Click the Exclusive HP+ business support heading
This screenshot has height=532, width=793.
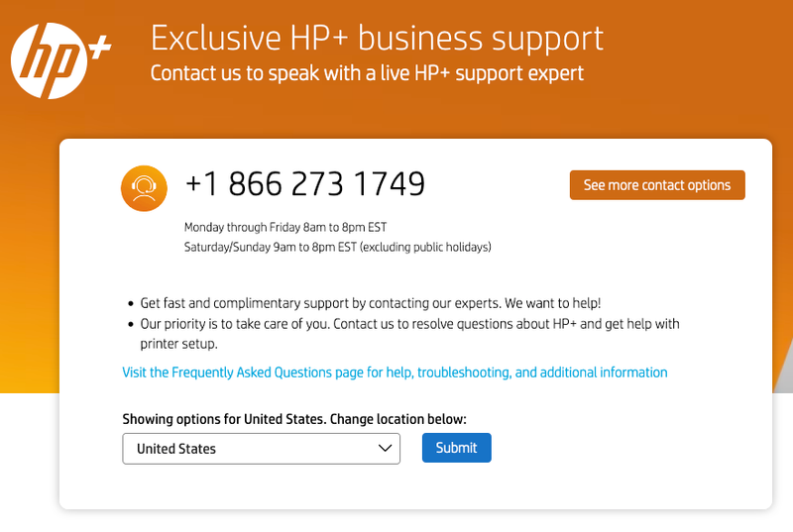click(377, 39)
